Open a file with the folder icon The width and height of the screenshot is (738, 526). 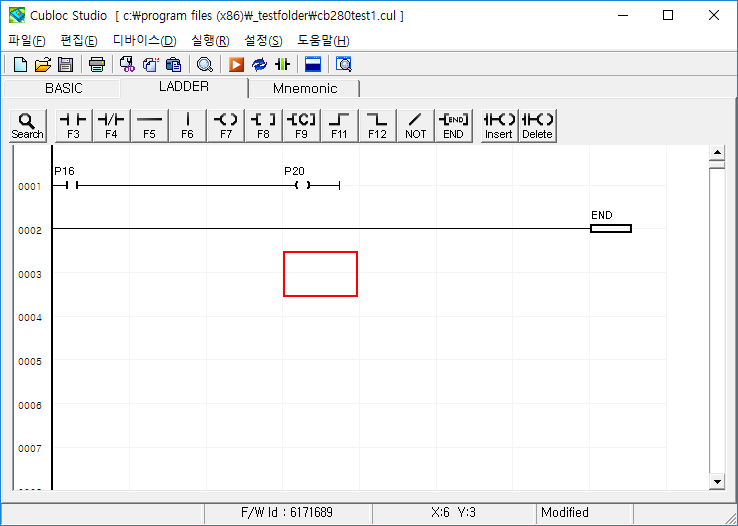(42, 65)
